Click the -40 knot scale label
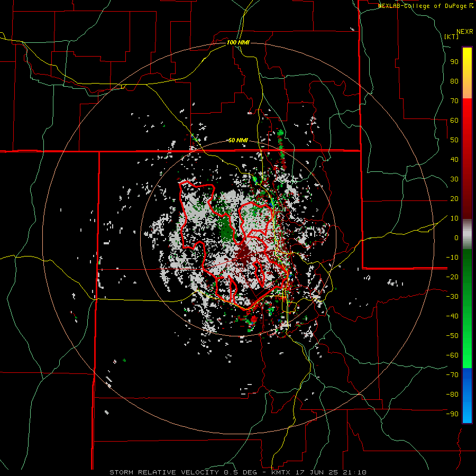This screenshot has height=476, width=476. [x=452, y=316]
